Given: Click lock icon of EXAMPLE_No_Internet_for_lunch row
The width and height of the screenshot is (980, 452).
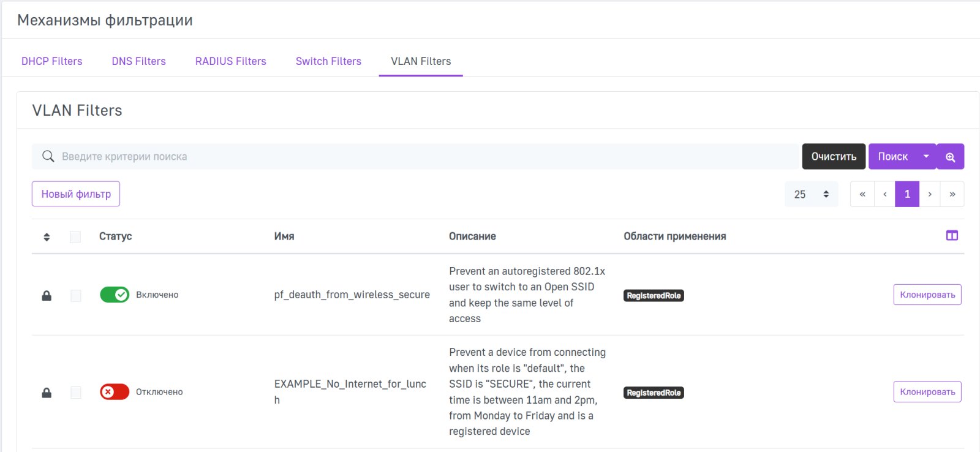Looking at the screenshot, I should [47, 393].
